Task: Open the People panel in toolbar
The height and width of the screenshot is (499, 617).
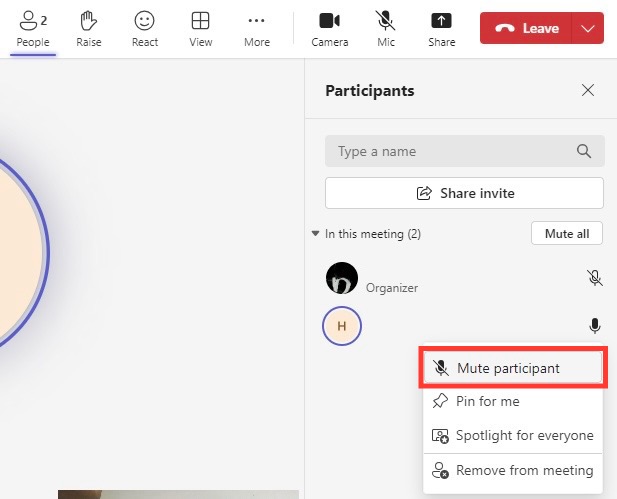Action: tap(33, 29)
